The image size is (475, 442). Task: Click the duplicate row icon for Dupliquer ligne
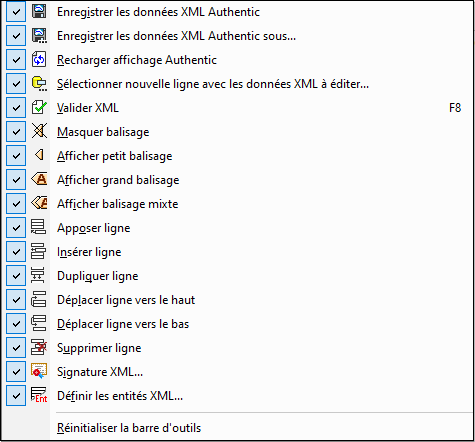[x=38, y=276]
